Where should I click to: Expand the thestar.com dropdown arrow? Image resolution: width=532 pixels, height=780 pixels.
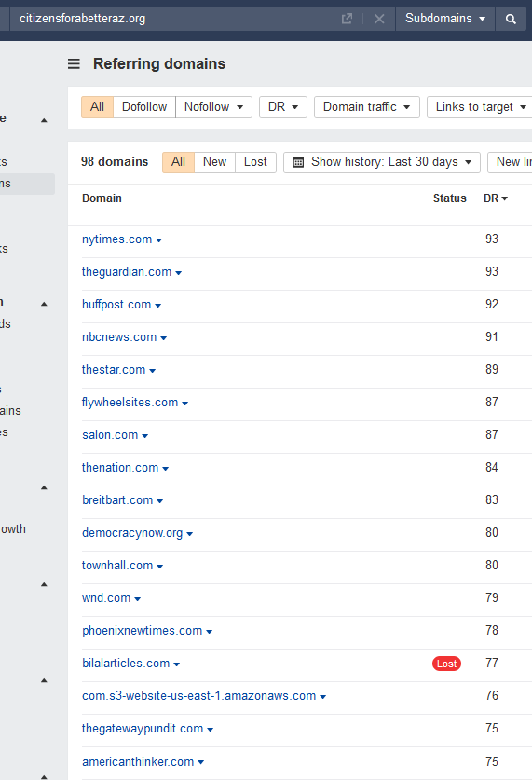[x=153, y=371]
